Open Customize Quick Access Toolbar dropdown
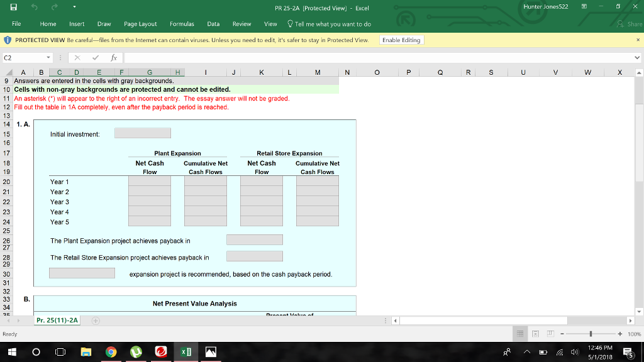The image size is (644, 362). 74,7
